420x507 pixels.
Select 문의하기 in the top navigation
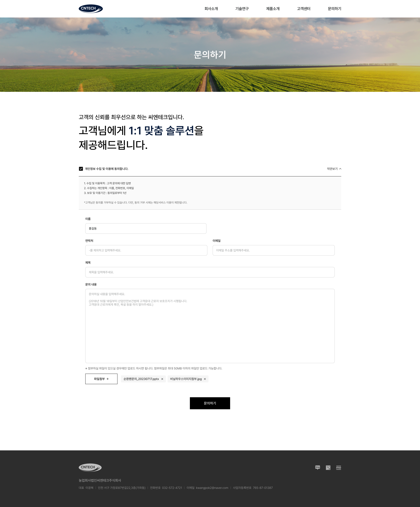(x=334, y=9)
